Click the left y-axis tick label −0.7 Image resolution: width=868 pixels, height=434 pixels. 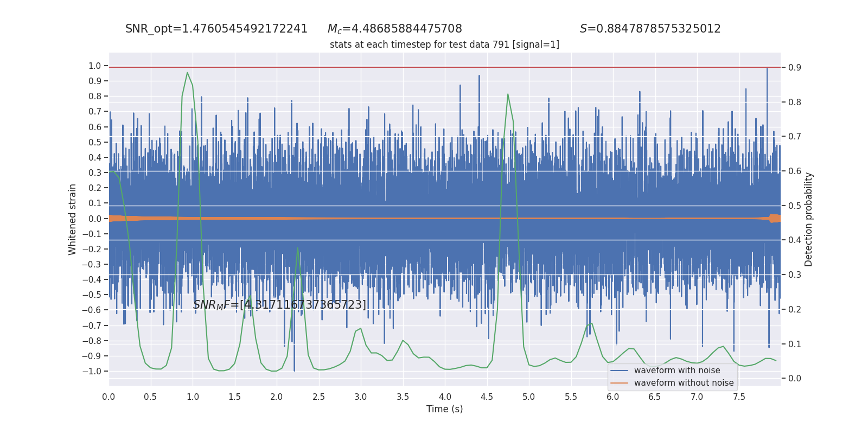pos(92,325)
